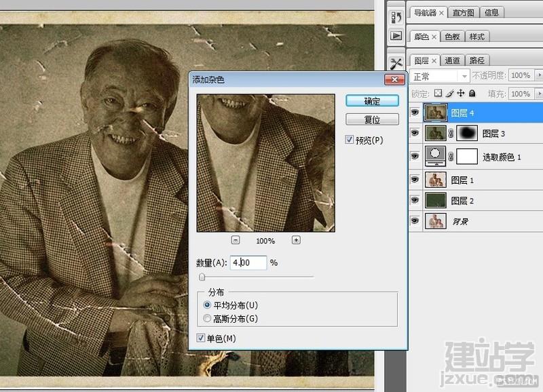Switch to the 路径 tab

coord(477,60)
